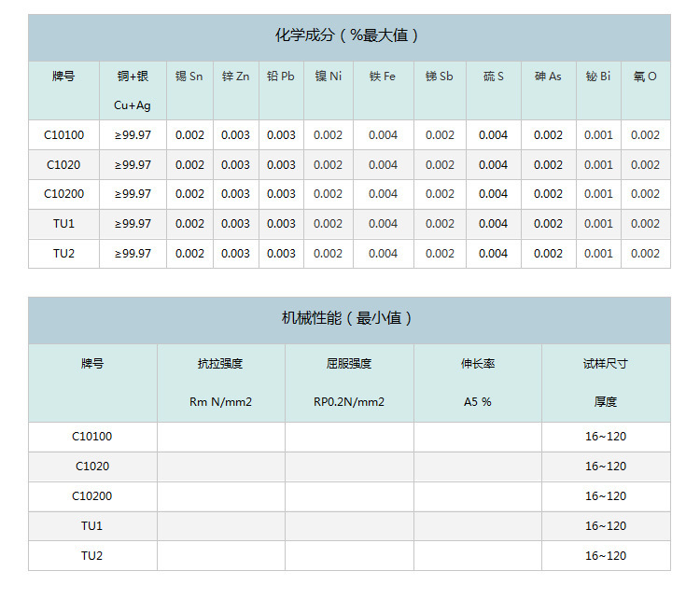This screenshot has height=599, width=700.
Task: Click C10200 in the chemical composition table
Action: coord(63,194)
